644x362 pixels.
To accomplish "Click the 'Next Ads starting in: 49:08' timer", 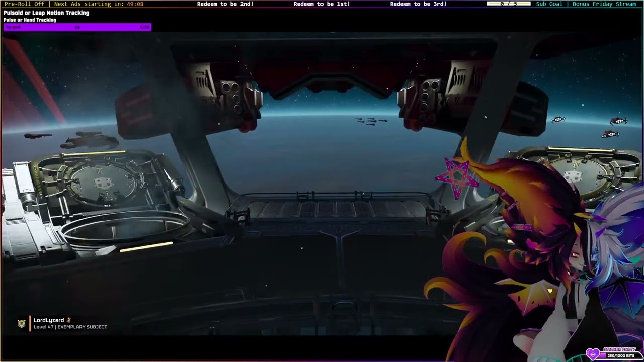I will pos(99,4).
